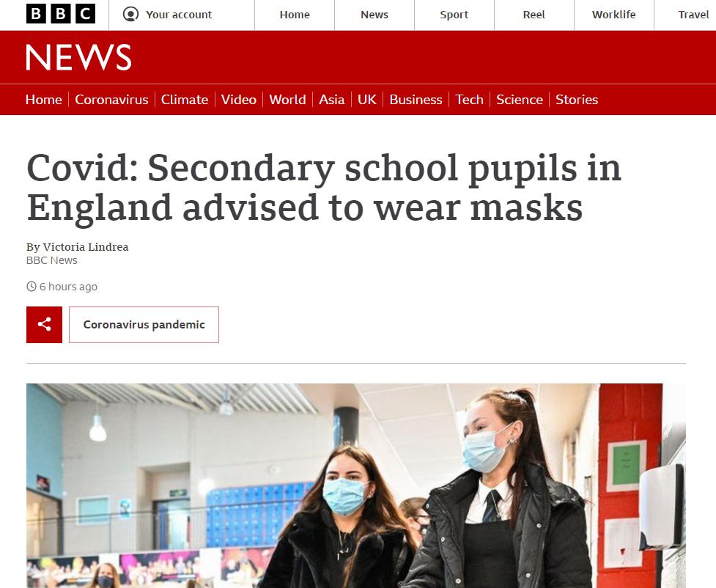
Task: Go to the World news section
Action: click(x=287, y=100)
